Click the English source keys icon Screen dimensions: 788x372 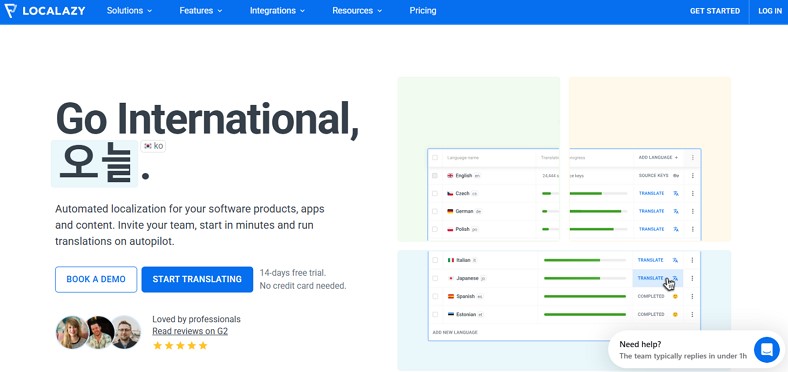tap(676, 175)
